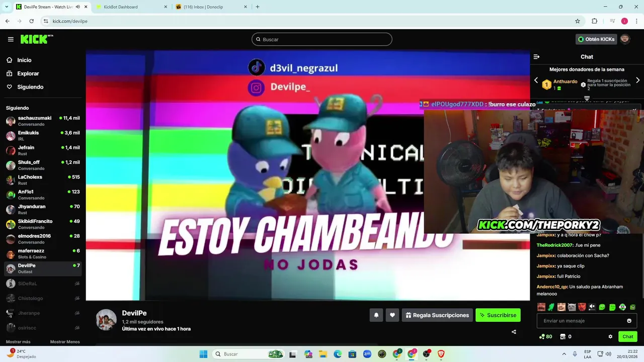Open browser extensions puzzle icon

(x=595, y=21)
